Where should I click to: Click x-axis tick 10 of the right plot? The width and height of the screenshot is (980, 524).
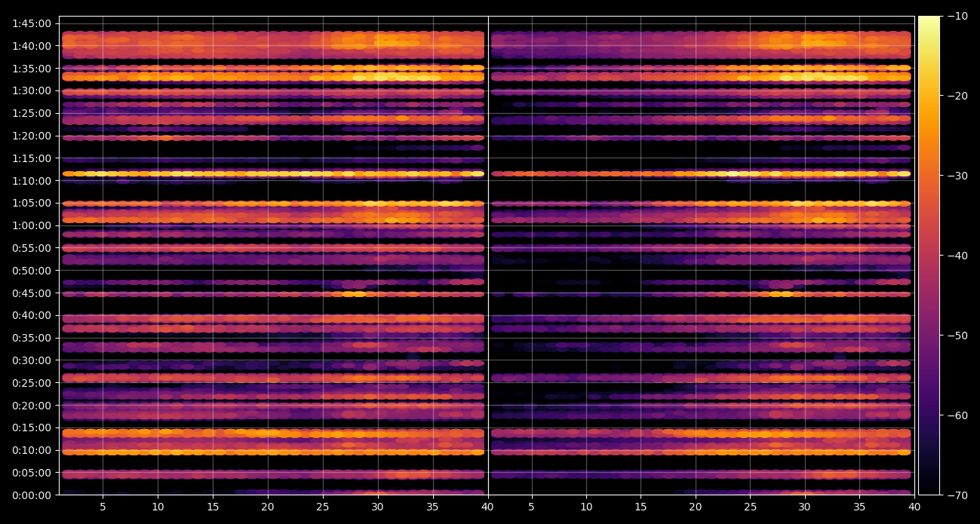tap(586, 507)
